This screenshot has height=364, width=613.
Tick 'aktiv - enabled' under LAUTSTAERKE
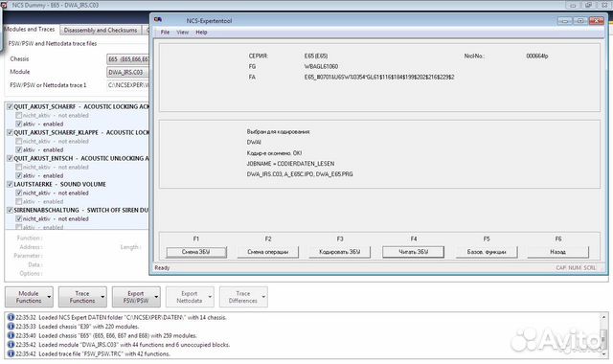click(x=18, y=201)
